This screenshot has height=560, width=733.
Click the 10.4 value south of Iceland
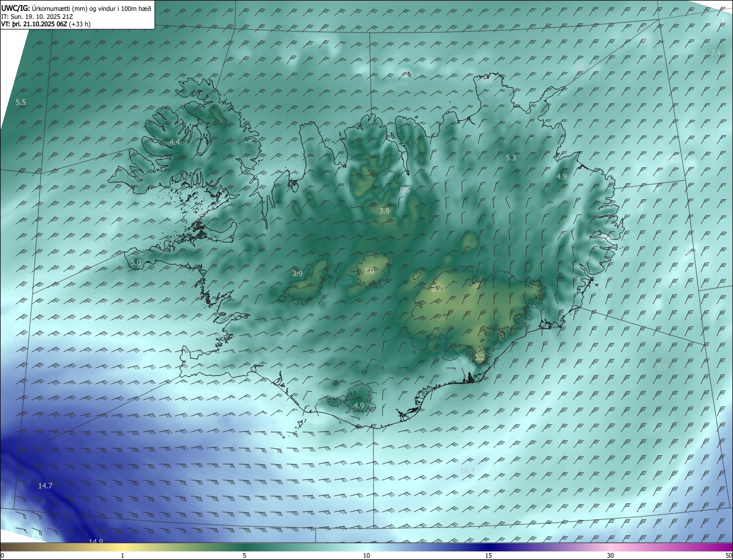coord(467,471)
